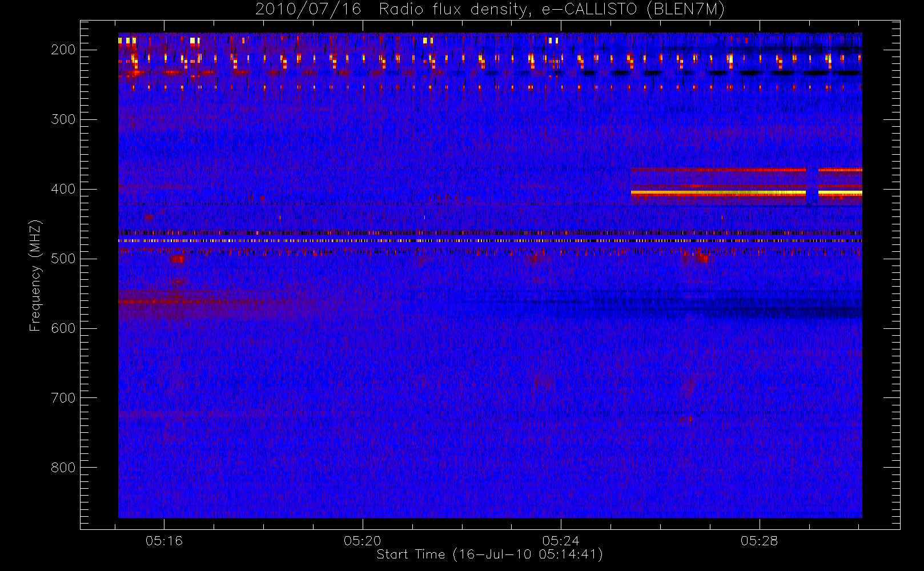Click the 400 frequency tick label
Screen dimensions: 924x571
[x=63, y=189]
